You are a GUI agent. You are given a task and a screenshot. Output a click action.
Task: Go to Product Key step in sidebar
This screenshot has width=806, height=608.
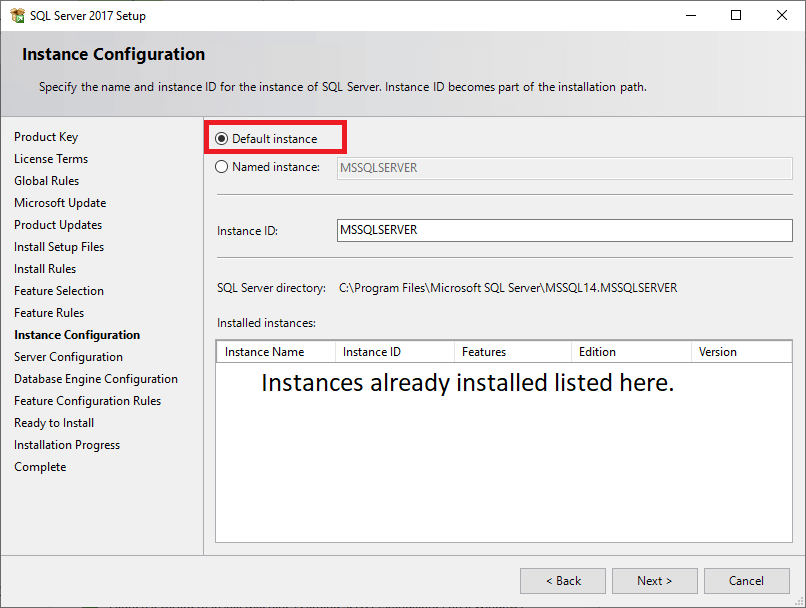click(46, 137)
